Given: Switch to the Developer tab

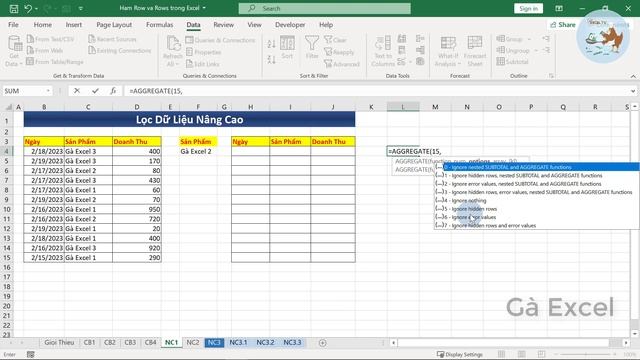Looking at the screenshot, I should pos(290,24).
